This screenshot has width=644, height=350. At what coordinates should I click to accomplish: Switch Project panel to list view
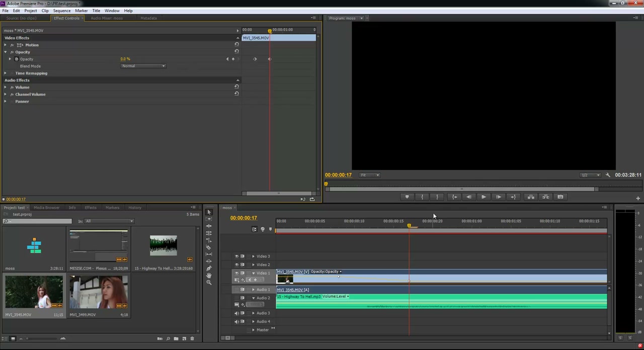[6, 338]
